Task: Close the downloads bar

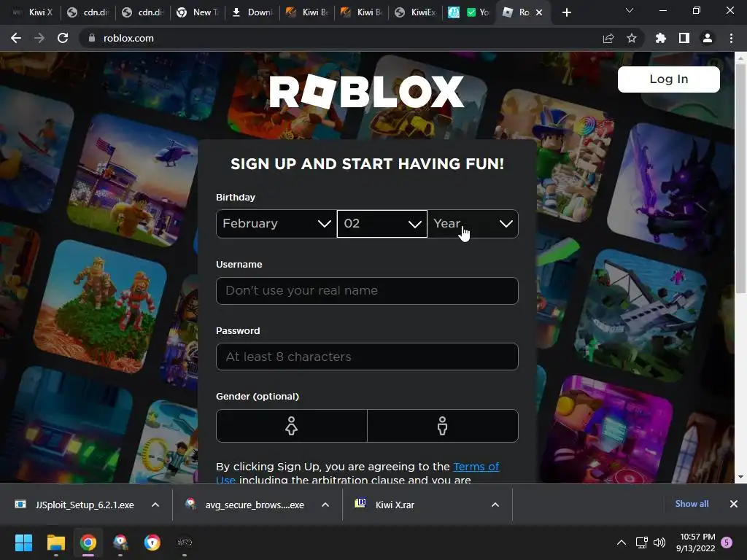Action: point(734,504)
